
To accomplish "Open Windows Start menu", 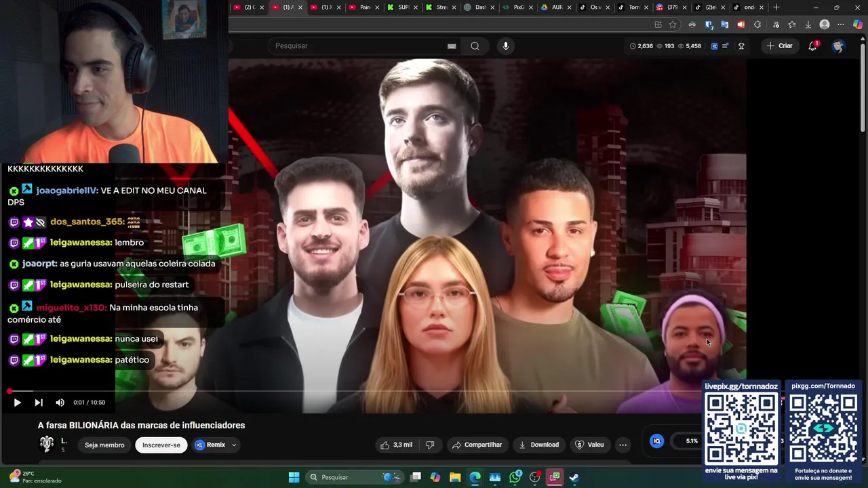I will (294, 477).
